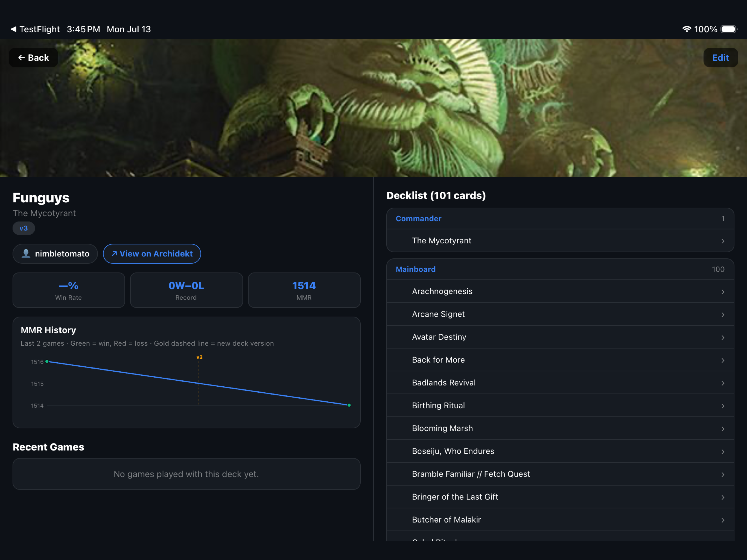Open Blooming Marsh card chevron

pyautogui.click(x=723, y=429)
